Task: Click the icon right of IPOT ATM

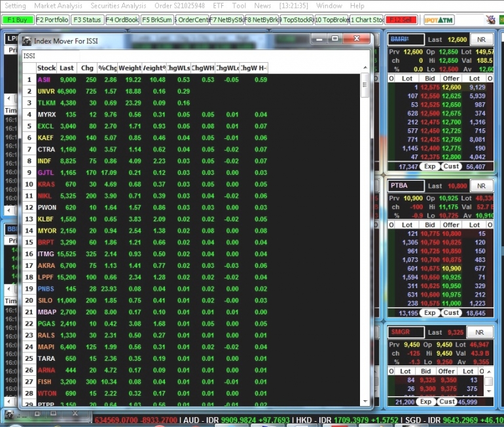Action: click(490, 20)
